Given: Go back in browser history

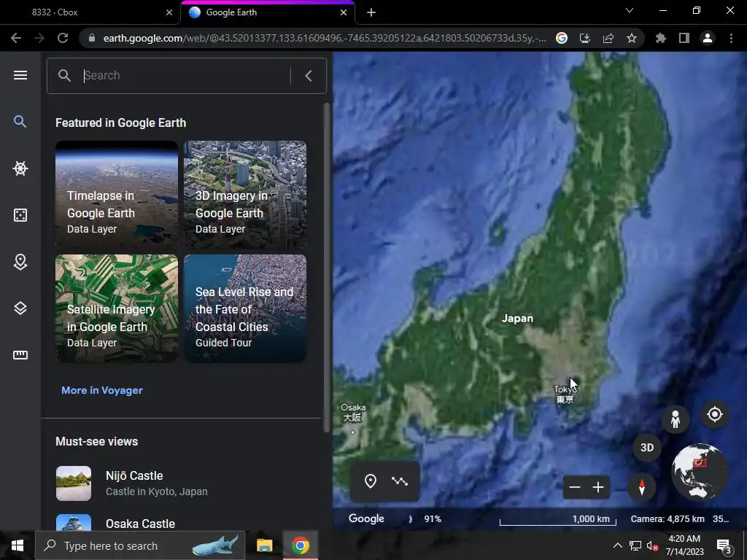Looking at the screenshot, I should (16, 38).
